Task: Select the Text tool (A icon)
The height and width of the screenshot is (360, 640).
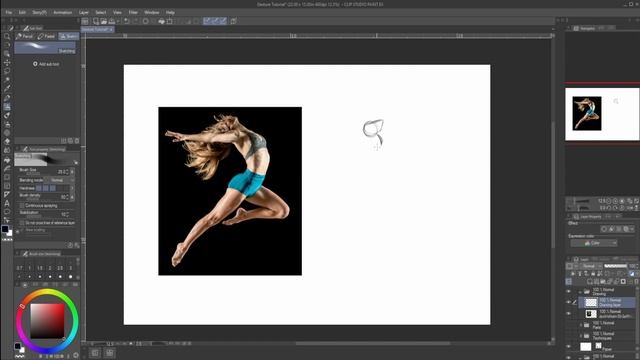Action: (x=7, y=203)
